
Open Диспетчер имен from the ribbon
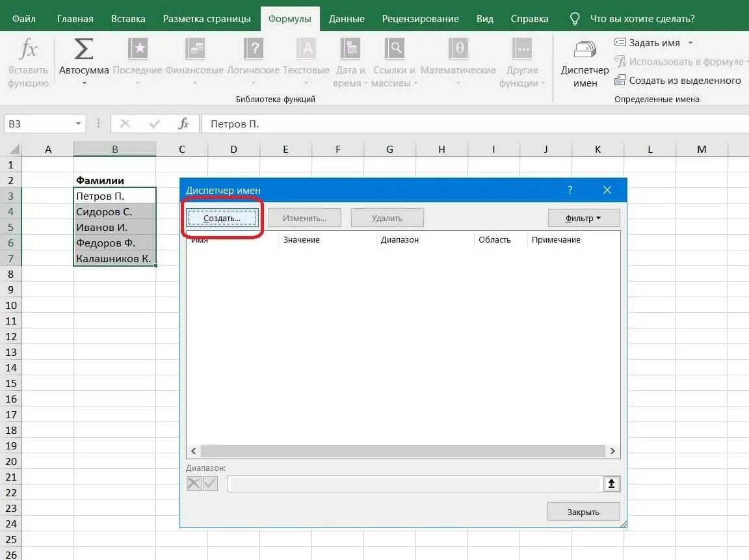585,64
